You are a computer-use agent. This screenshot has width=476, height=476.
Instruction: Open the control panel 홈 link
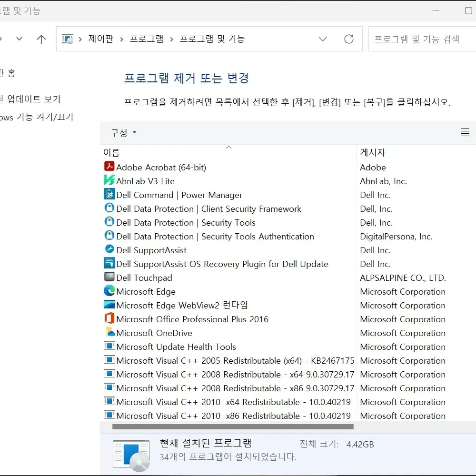(x=8, y=73)
